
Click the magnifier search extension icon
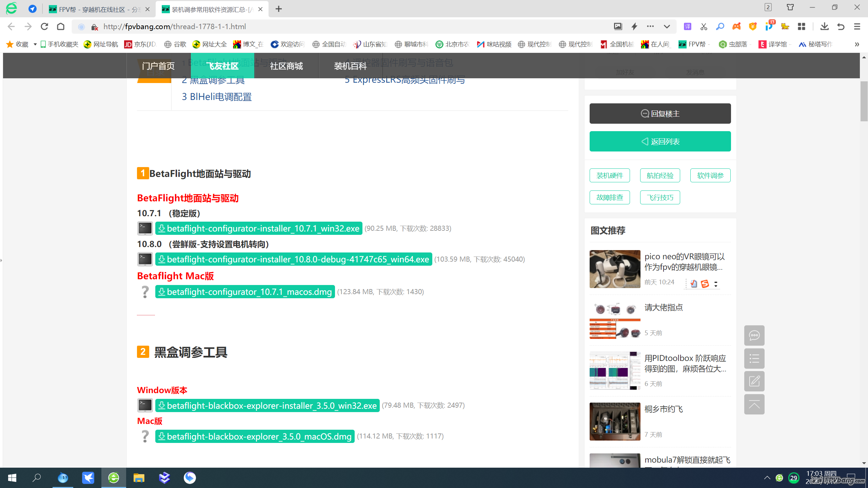(x=720, y=26)
